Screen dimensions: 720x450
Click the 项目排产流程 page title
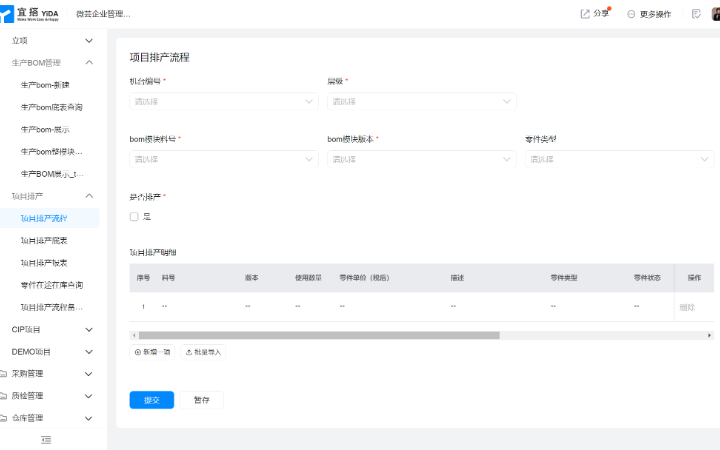tap(159, 57)
